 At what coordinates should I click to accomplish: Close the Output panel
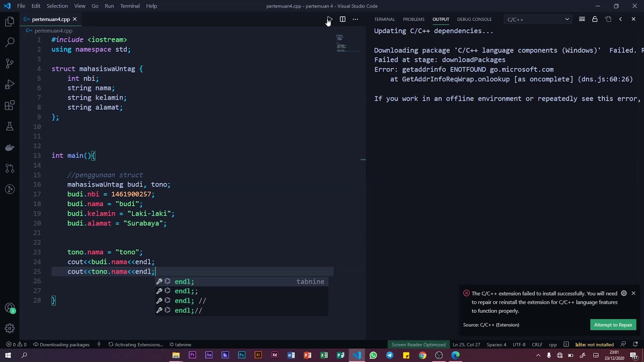point(633,19)
